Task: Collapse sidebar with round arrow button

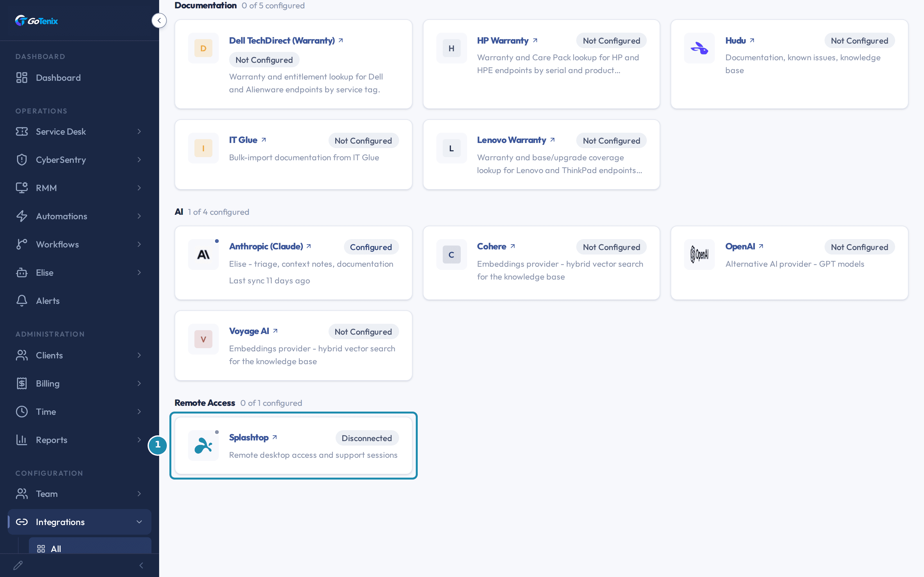Action: coord(159,21)
